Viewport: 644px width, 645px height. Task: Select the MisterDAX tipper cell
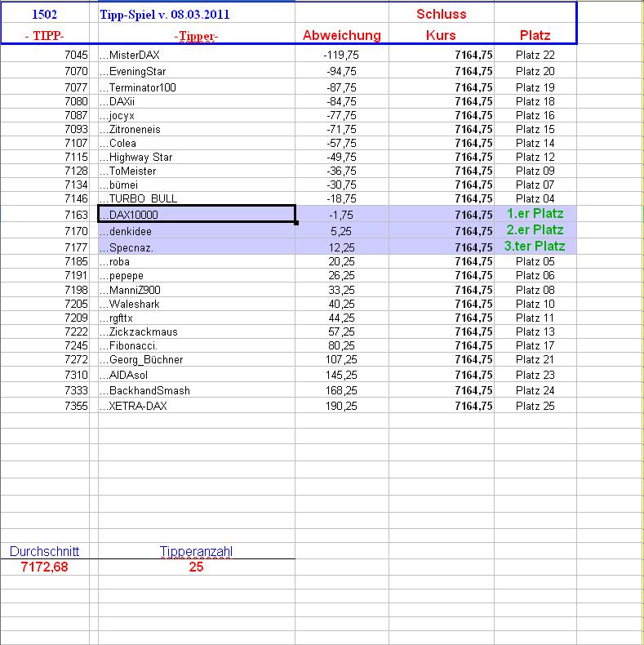point(197,55)
